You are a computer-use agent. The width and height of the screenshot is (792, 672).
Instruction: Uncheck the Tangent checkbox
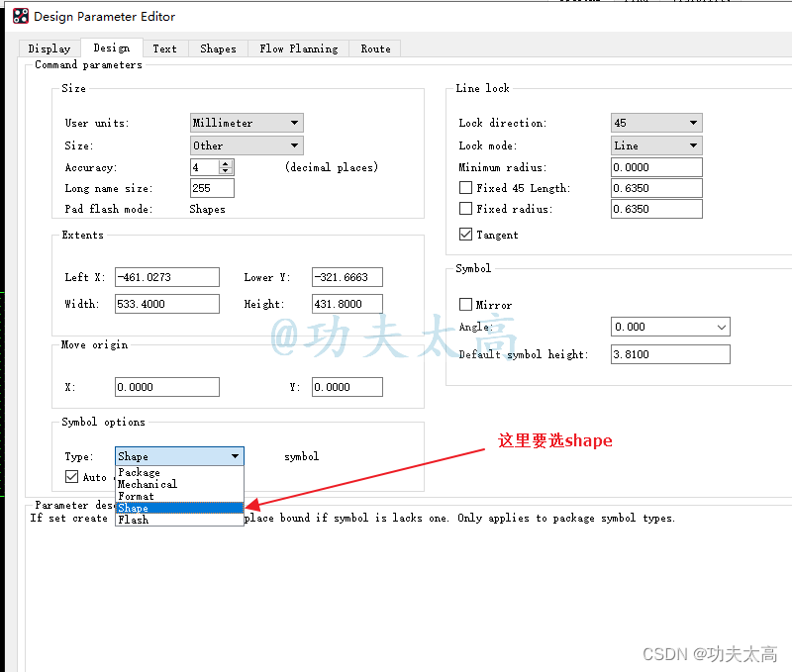click(x=466, y=235)
